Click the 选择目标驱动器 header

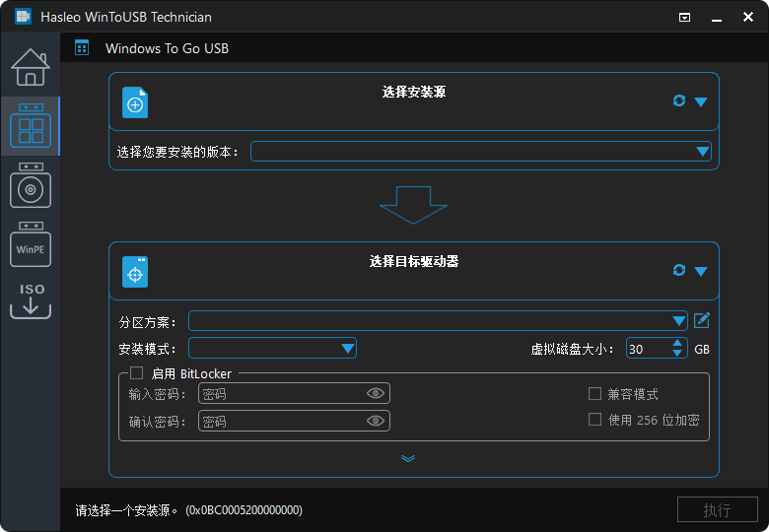click(414, 262)
